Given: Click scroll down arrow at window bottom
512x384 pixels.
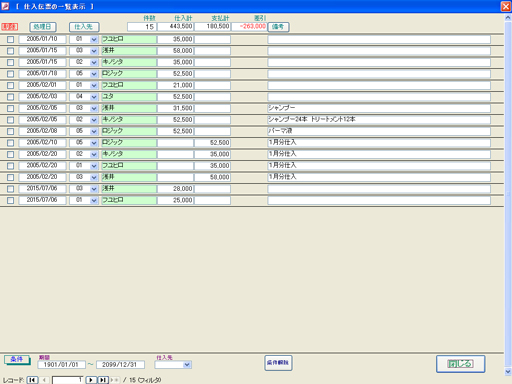Looking at the screenshot, I should 508,371.
